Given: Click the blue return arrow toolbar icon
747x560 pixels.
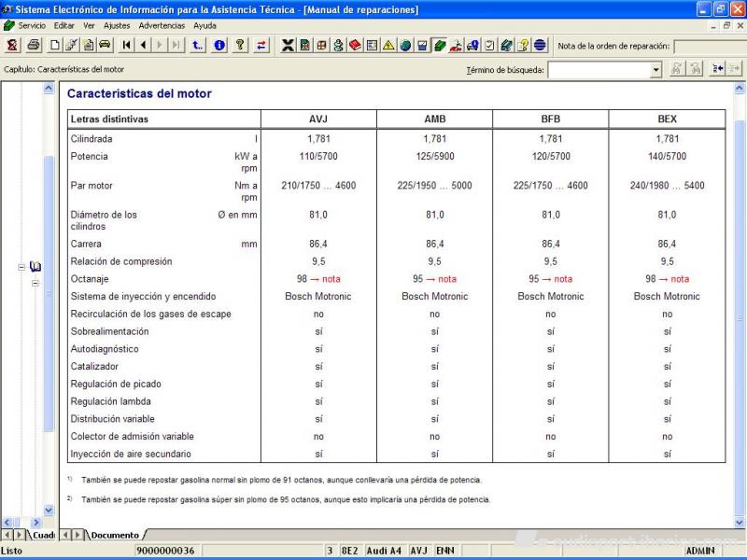Looking at the screenshot, I should point(197,45).
